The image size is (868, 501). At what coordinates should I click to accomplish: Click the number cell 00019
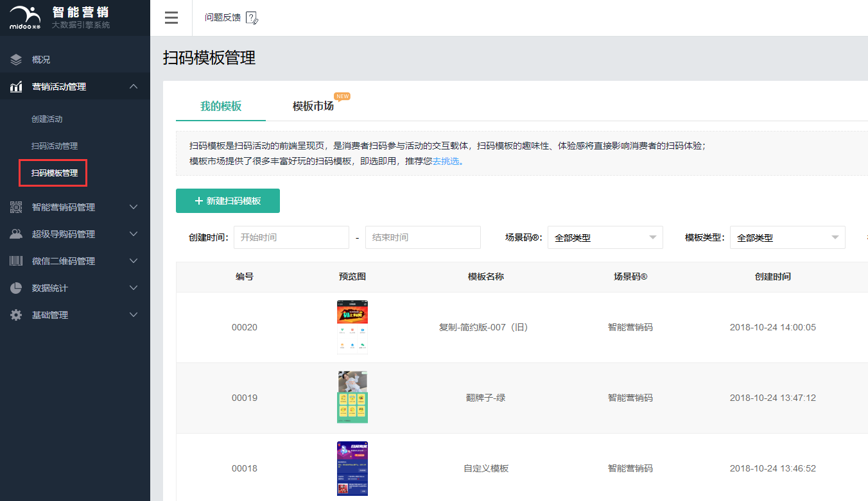(245, 398)
